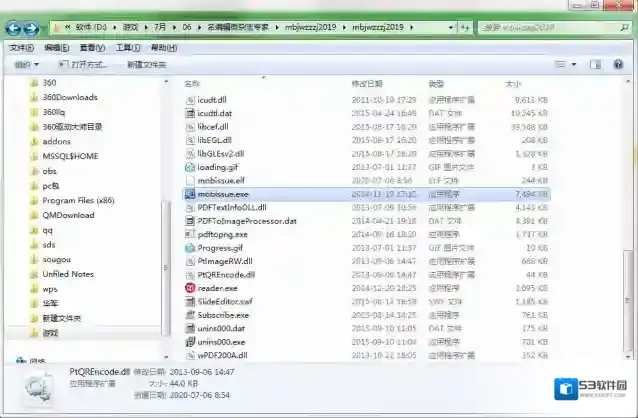
Task: Click the 7月 breadcrumb segment
Action: pos(160,28)
